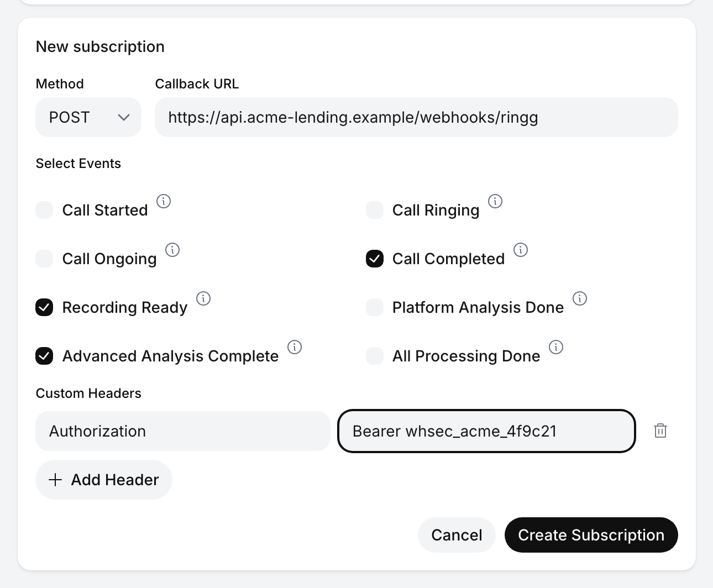The image size is (713, 588).
Task: Edit the Authorization header name field
Action: pos(183,431)
